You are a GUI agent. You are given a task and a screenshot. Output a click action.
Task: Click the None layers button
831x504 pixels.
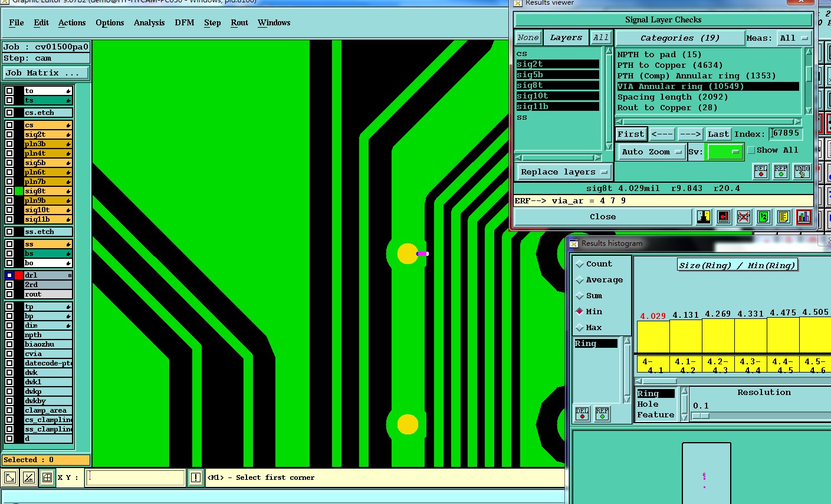pos(528,38)
